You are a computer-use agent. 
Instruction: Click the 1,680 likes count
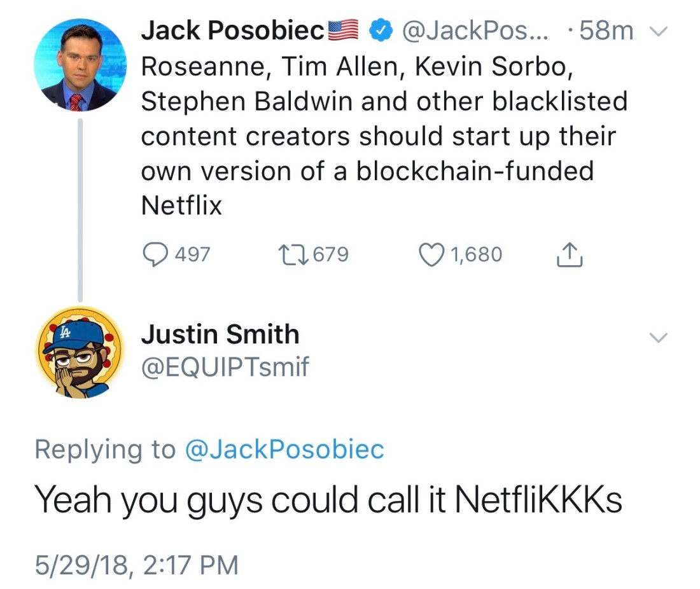point(476,254)
